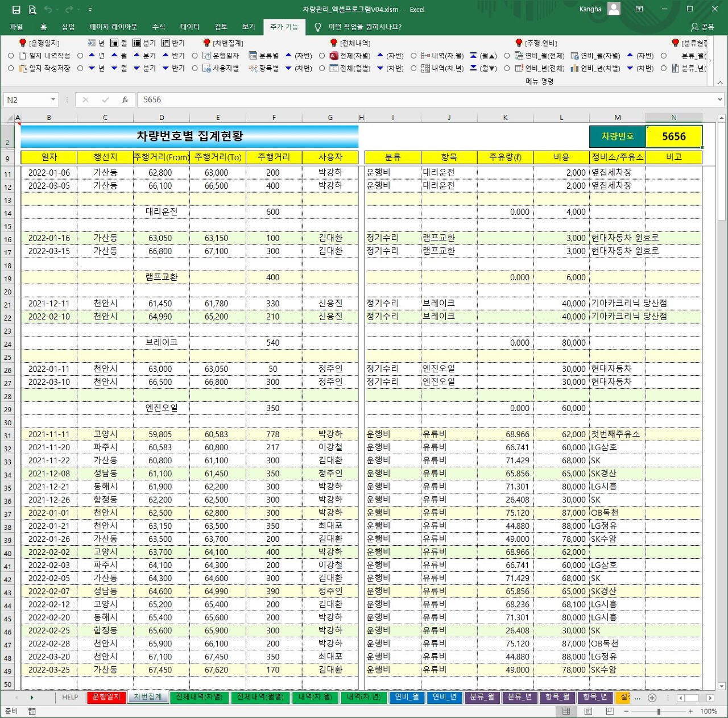Click the 전체(월별) table icon
The image size is (728, 718).
coord(334,68)
